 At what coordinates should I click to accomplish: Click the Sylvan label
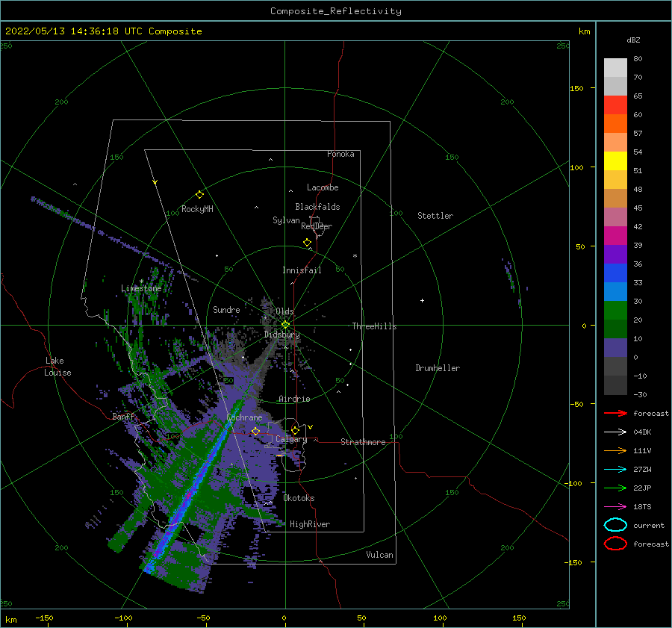[x=286, y=220]
